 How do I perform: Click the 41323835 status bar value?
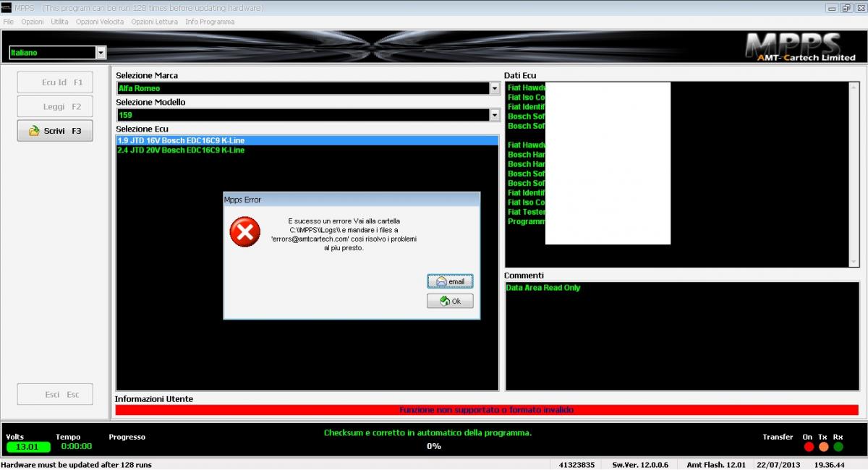pyautogui.click(x=577, y=465)
